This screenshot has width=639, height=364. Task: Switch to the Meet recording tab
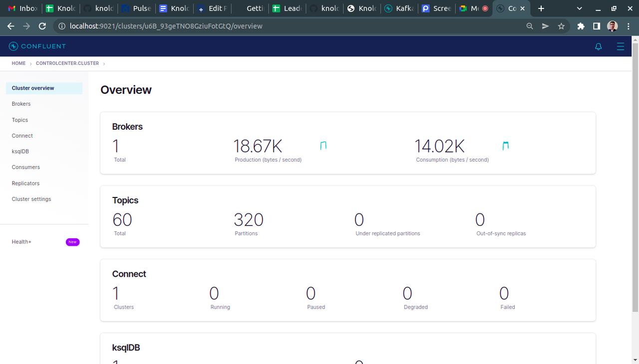click(474, 8)
